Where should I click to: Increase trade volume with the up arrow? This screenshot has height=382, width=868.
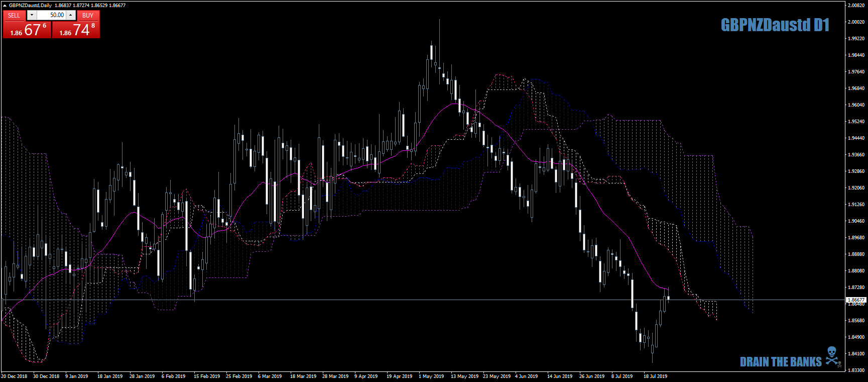(71, 15)
